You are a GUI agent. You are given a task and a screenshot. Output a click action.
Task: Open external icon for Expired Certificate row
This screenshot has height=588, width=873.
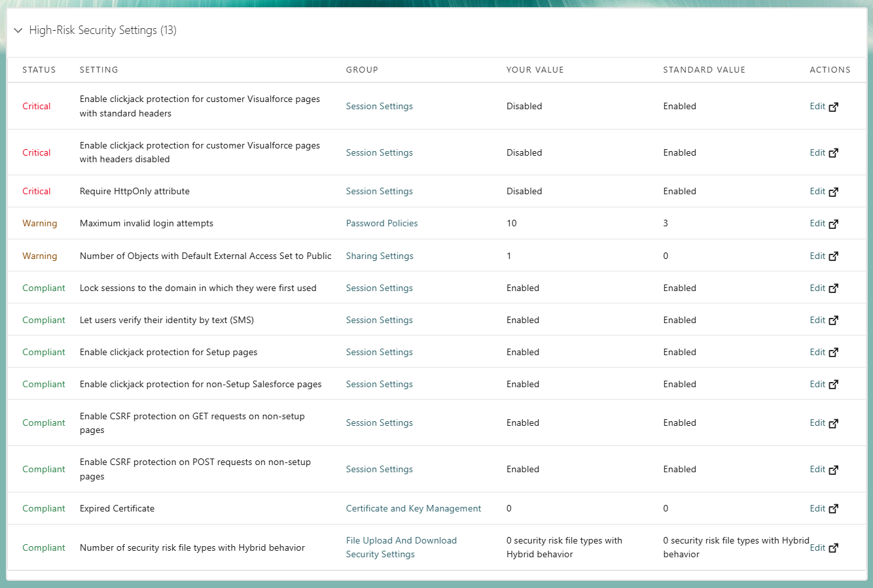coord(833,509)
